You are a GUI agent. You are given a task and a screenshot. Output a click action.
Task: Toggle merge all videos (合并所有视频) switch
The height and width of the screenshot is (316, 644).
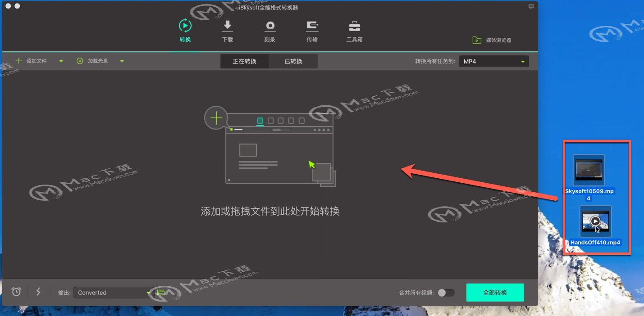tap(446, 293)
